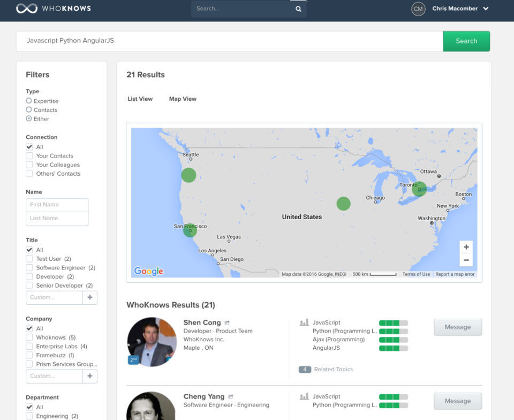Screen dimensions: 514x420
Task: Open Cheng Yang profile photo
Action: pyautogui.click(x=151, y=406)
